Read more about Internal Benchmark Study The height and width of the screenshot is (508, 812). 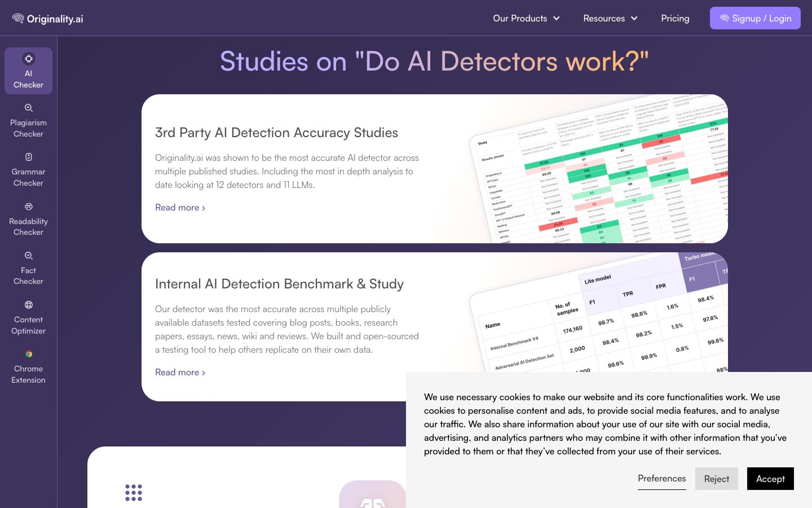point(180,373)
